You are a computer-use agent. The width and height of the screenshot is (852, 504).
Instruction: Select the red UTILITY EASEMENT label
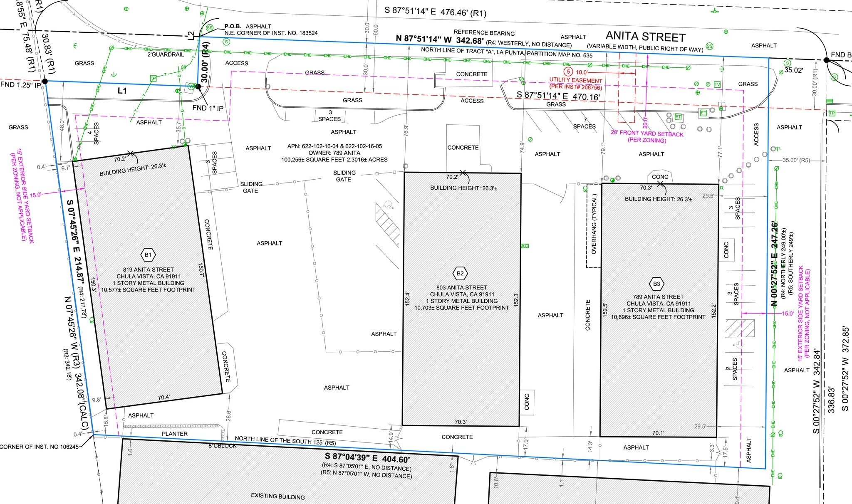click(x=576, y=80)
